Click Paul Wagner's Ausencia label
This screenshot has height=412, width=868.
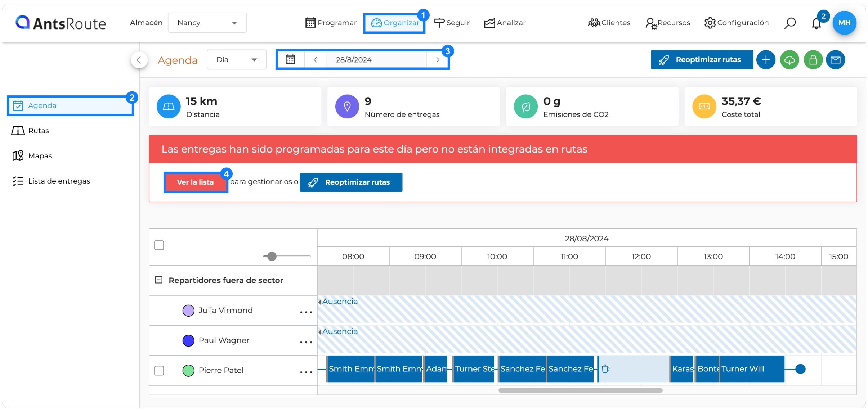(x=340, y=331)
